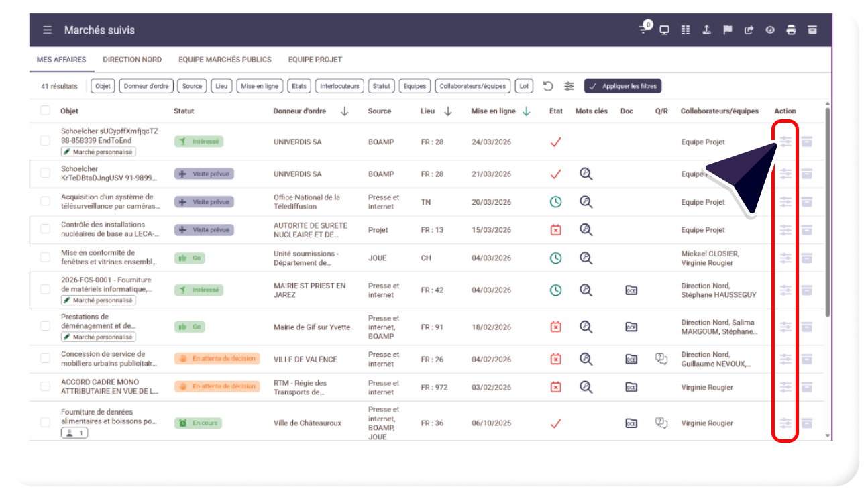The width and height of the screenshot is (868, 495).
Task: Switch to EQUIPE MARCHÉS PUBLICS tab
Action: coord(225,60)
